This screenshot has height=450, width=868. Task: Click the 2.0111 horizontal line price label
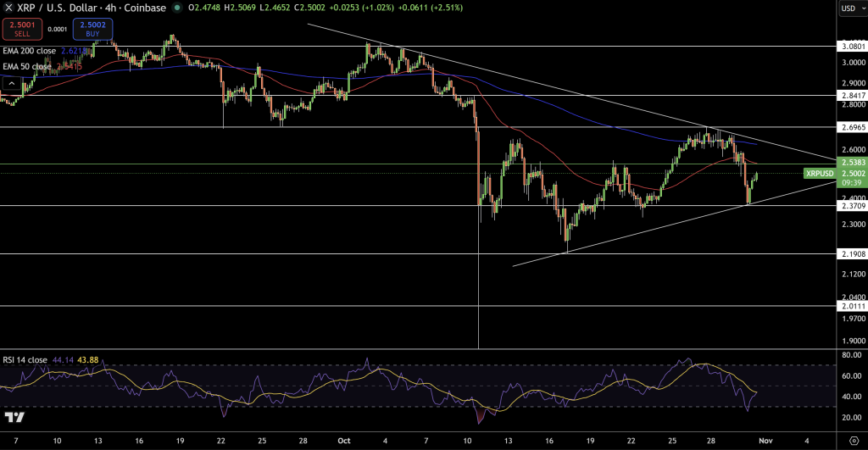tap(853, 306)
